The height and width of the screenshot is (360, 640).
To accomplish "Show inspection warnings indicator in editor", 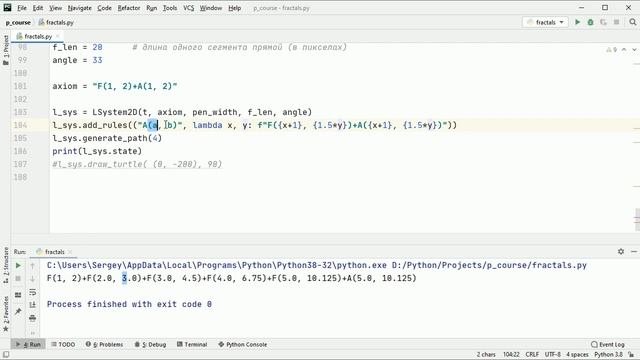I will pyautogui.click(x=611, y=49).
